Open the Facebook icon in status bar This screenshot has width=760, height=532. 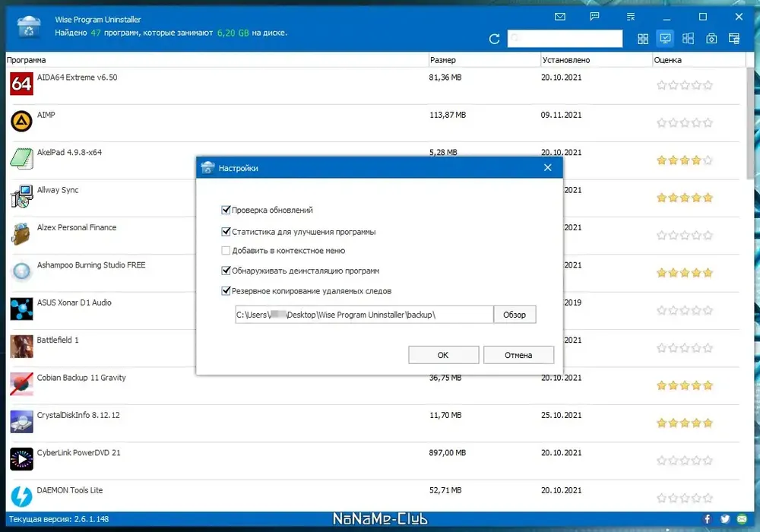pyautogui.click(x=707, y=519)
